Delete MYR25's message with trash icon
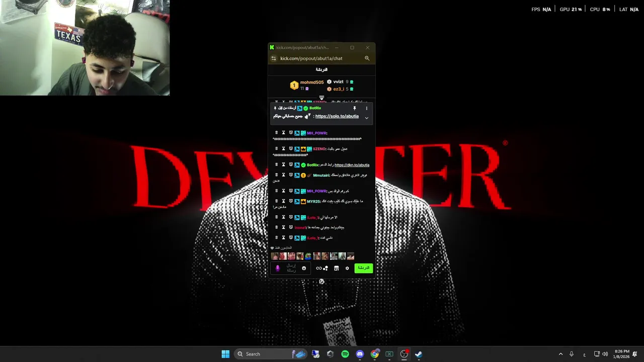This screenshot has height=362, width=644. pyautogui.click(x=276, y=201)
